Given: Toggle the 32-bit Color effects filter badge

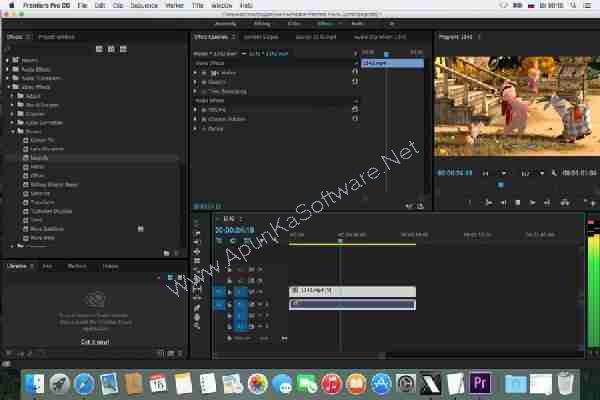Looking at the screenshot, I should coord(111,49).
